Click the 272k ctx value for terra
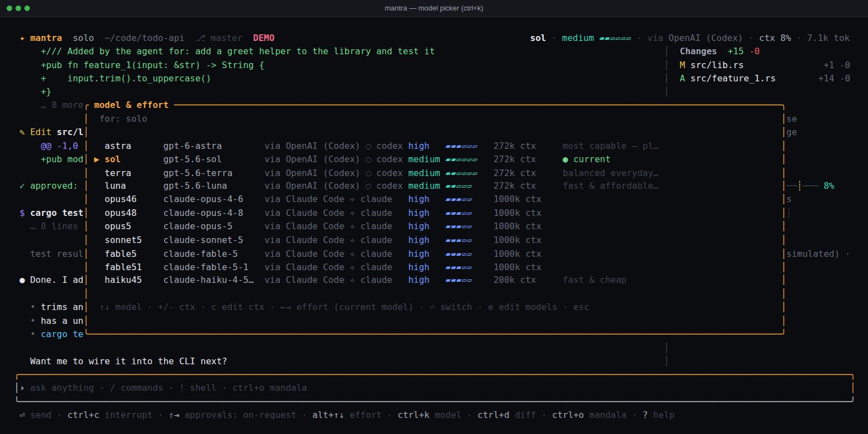Screen dimensions: 868x434 515,173
